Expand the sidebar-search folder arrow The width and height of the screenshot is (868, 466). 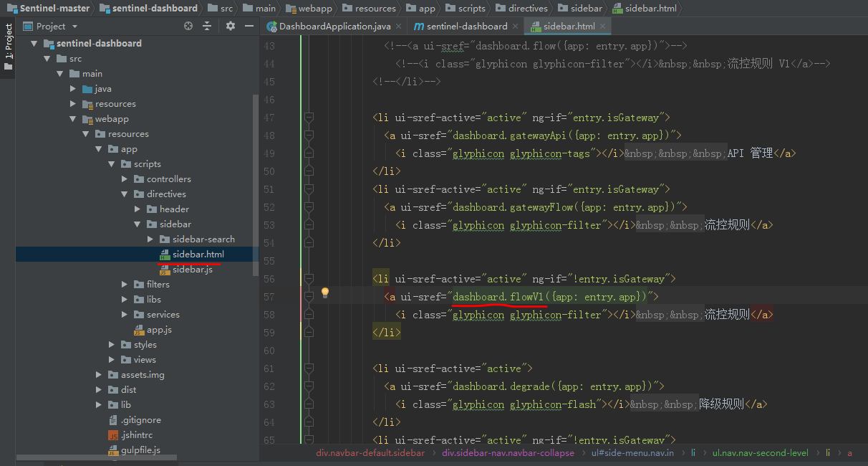click(x=150, y=239)
